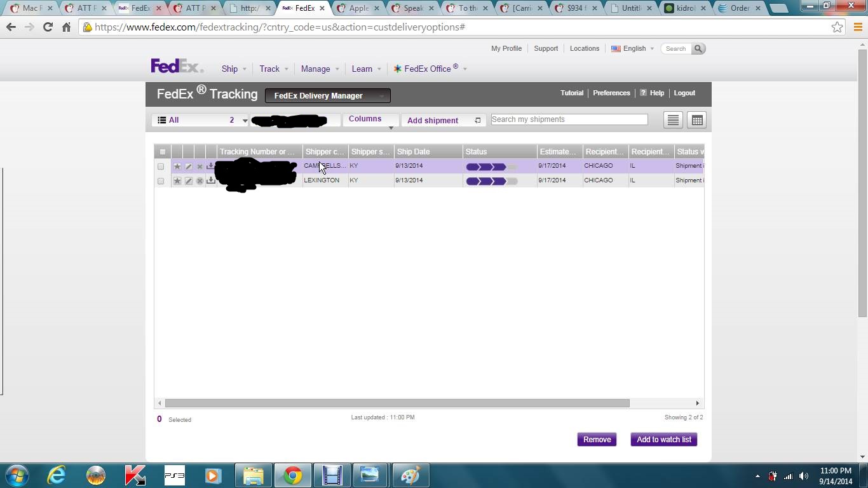Viewport: 868px width, 488px height.
Task: Go to Chrome home page
Action: click(x=66, y=27)
